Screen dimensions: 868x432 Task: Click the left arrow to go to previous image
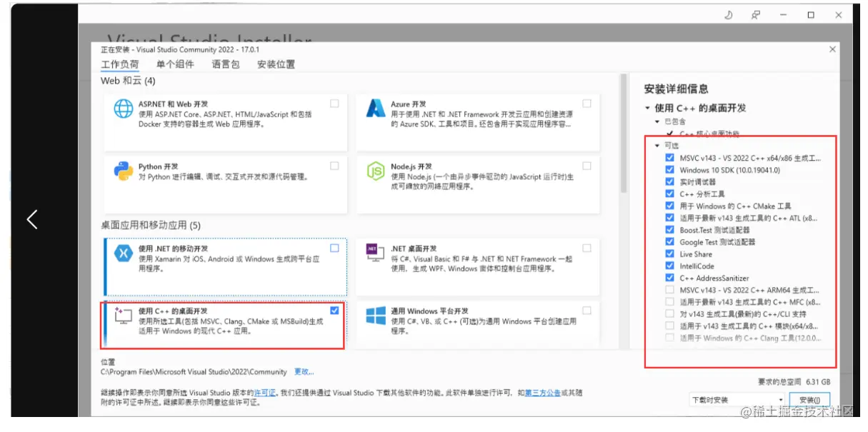coord(32,218)
